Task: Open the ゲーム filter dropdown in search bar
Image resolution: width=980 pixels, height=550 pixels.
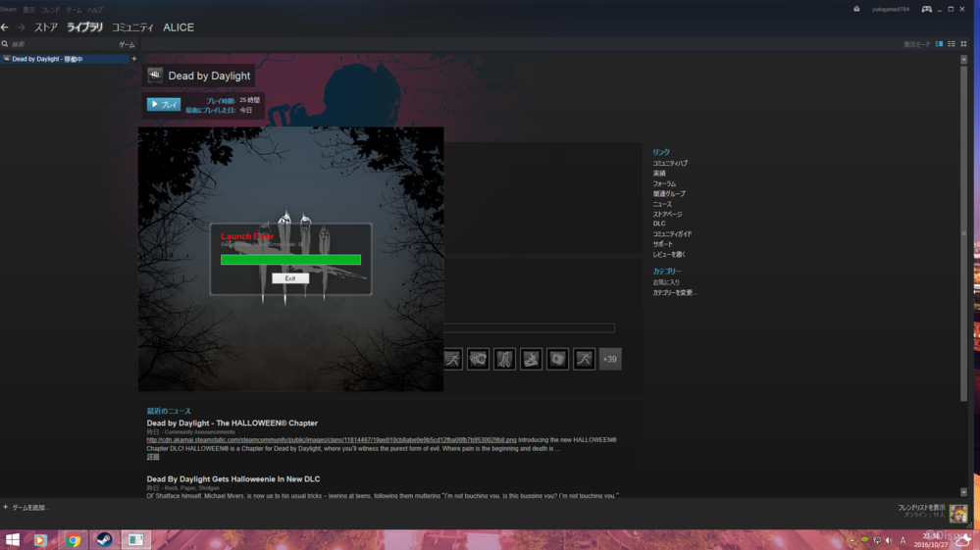Action: pyautogui.click(x=127, y=44)
